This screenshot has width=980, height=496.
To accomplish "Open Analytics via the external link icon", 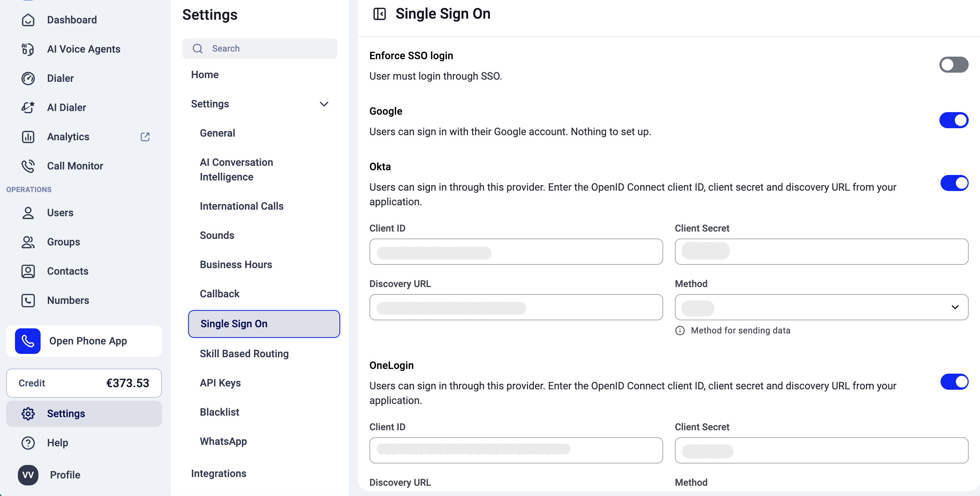I will (x=145, y=137).
